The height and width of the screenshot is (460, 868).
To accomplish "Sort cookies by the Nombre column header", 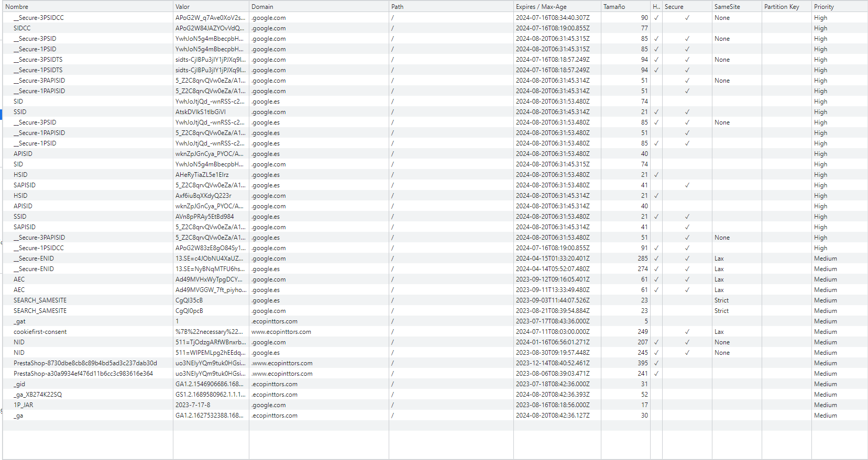I will [x=17, y=7].
